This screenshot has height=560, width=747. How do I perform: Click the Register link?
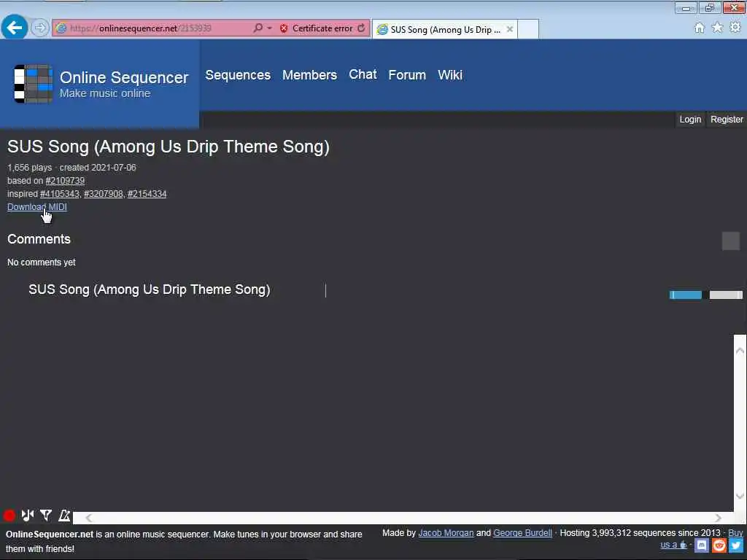(x=727, y=120)
